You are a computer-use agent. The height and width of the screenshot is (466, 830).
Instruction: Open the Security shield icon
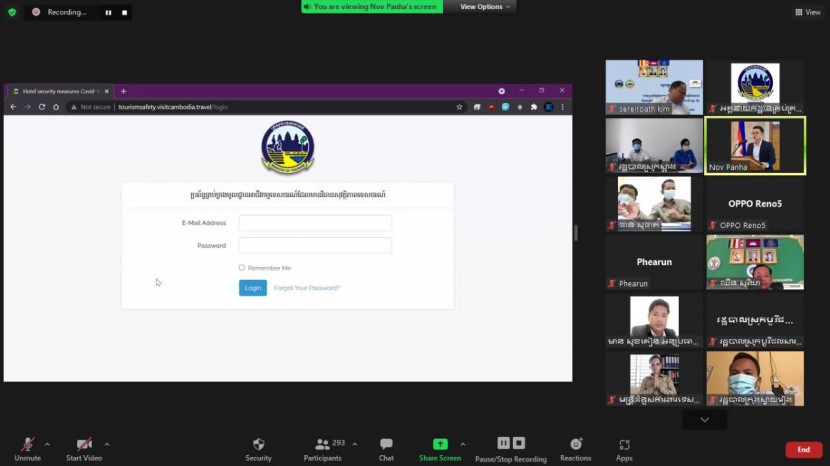click(258, 445)
